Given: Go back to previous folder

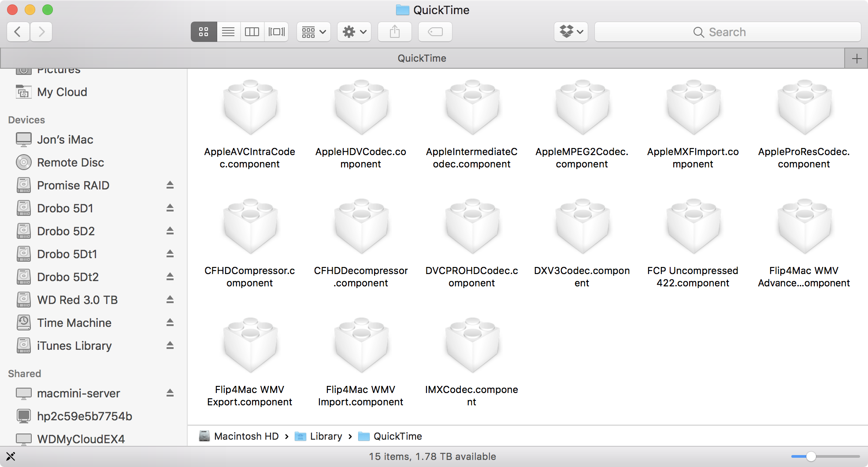Looking at the screenshot, I should pyautogui.click(x=18, y=32).
